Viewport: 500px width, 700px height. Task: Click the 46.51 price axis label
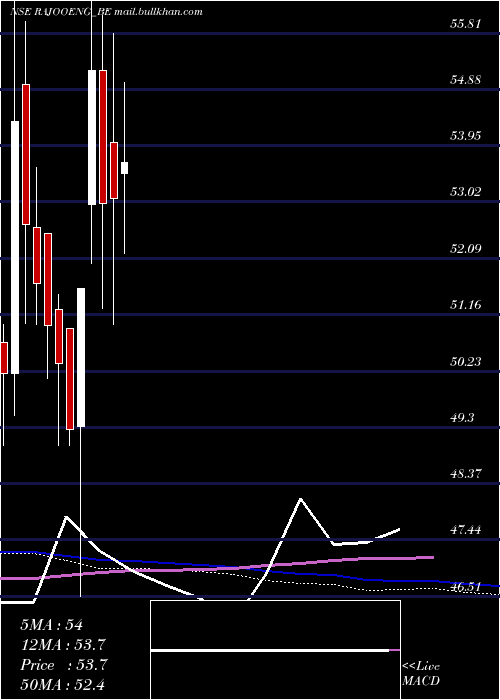466,587
